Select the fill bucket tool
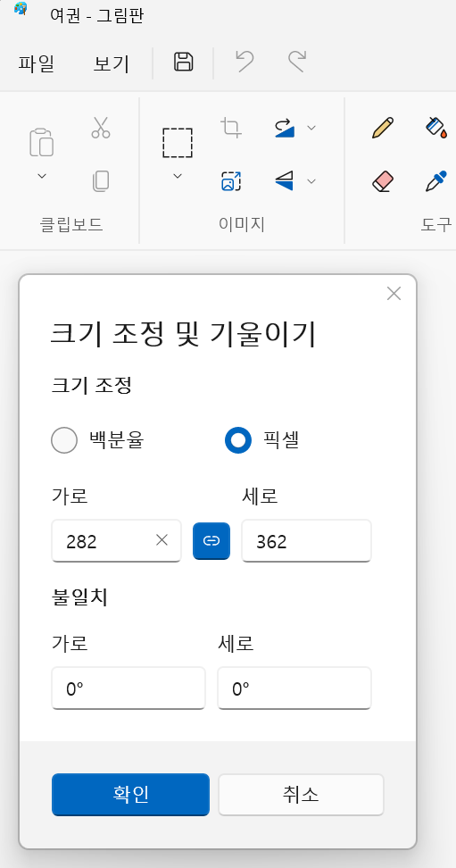Image resolution: width=456 pixels, height=868 pixels. point(436,128)
